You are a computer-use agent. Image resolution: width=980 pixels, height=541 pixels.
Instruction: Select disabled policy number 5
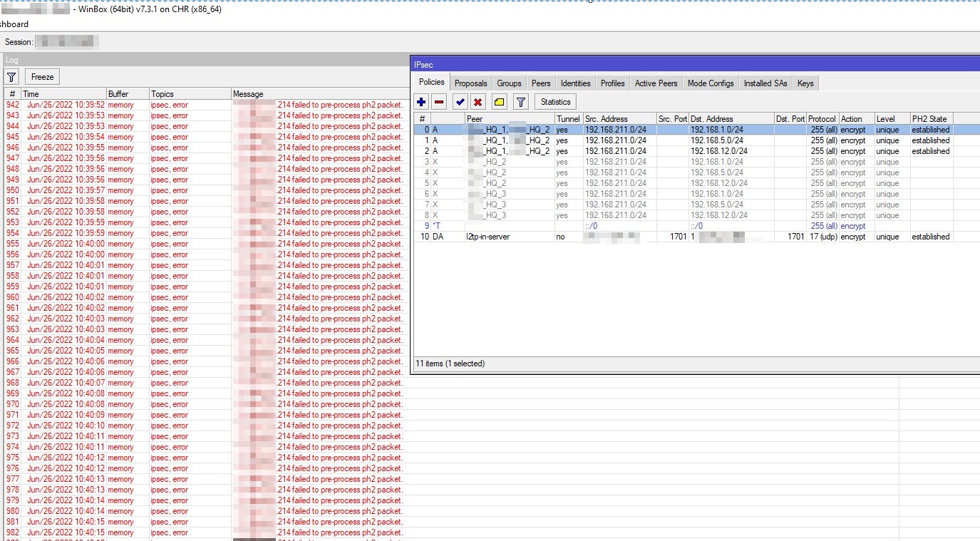coord(696,183)
